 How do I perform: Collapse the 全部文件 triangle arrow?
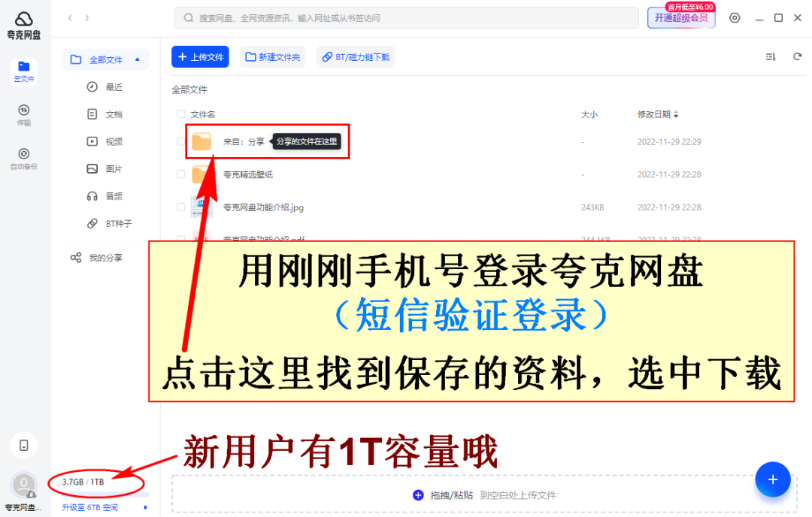click(x=138, y=59)
